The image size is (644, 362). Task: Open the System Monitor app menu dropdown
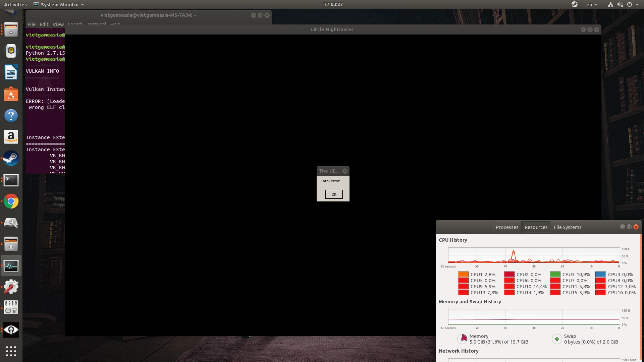59,4
